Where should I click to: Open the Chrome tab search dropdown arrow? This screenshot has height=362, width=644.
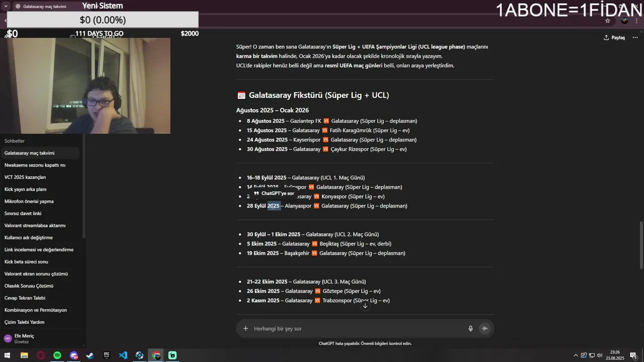(x=7, y=6)
